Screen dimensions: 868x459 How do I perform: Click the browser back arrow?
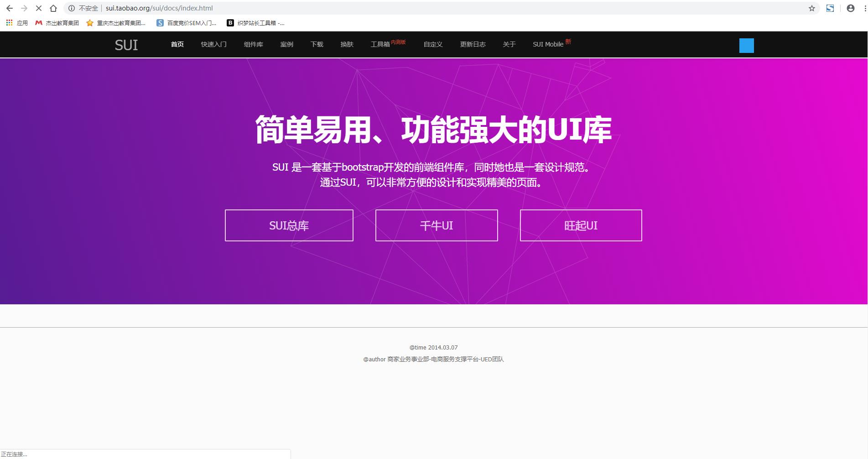click(9, 8)
